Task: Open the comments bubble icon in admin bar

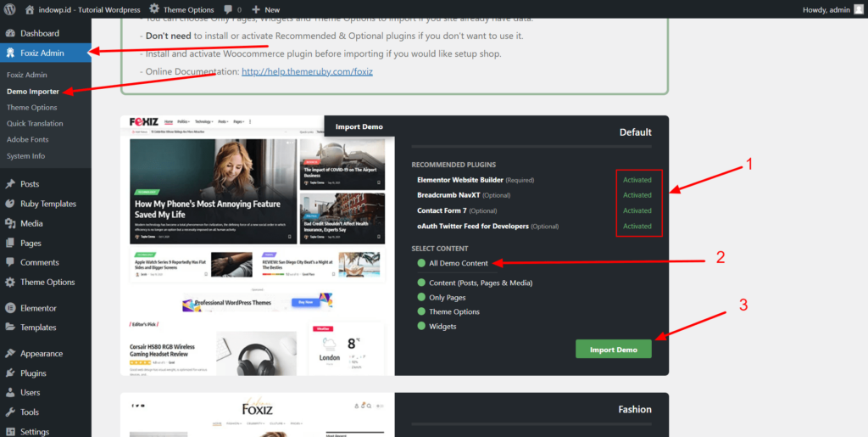Action: 227,10
